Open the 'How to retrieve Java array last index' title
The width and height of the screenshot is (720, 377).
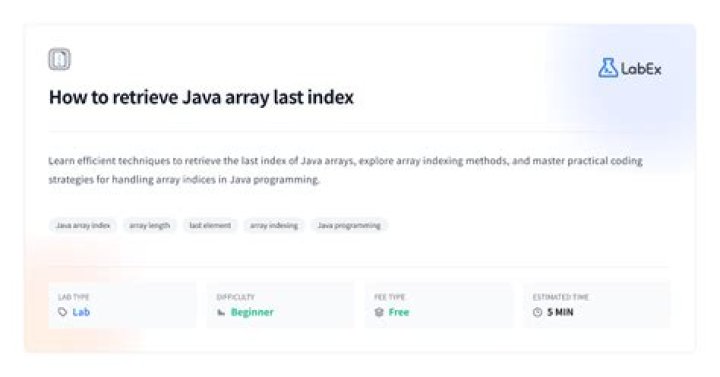(x=201, y=97)
